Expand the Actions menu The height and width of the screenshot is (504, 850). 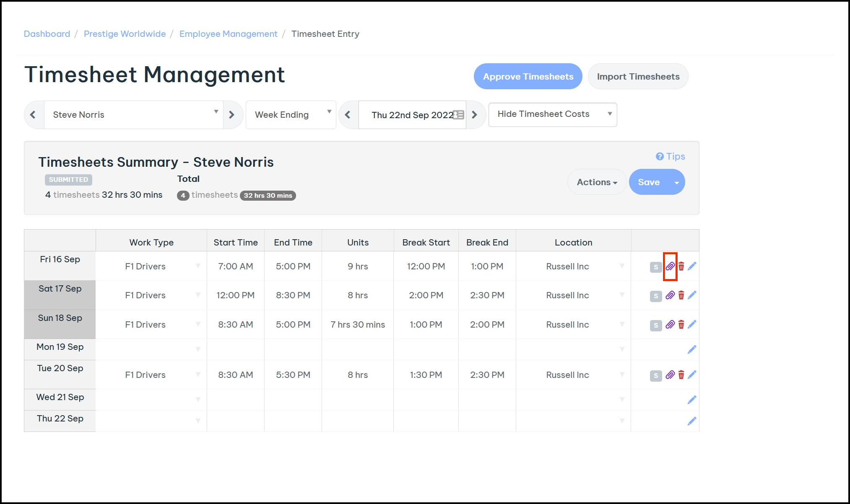(x=596, y=182)
